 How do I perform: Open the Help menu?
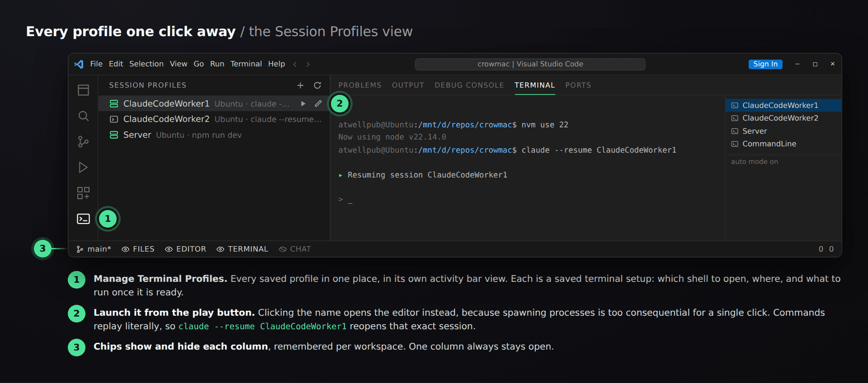pyautogui.click(x=277, y=64)
